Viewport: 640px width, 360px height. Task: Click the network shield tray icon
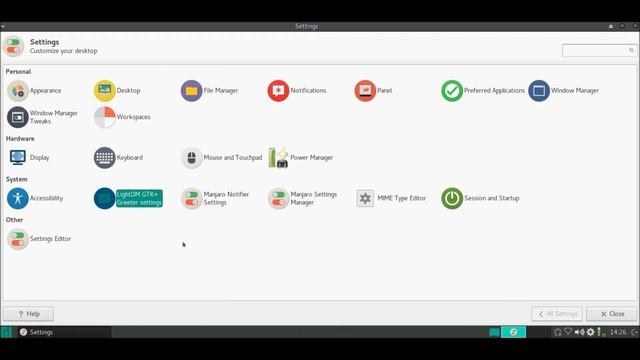coord(568,332)
